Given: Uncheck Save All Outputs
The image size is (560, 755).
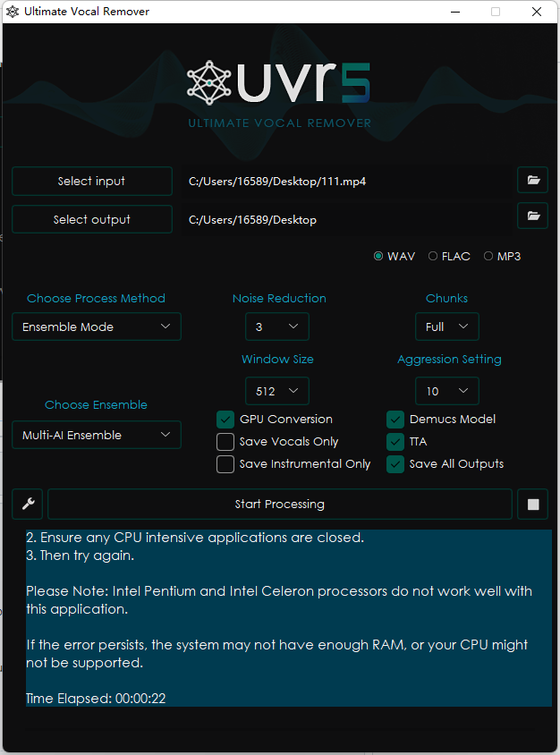Looking at the screenshot, I should [x=395, y=464].
